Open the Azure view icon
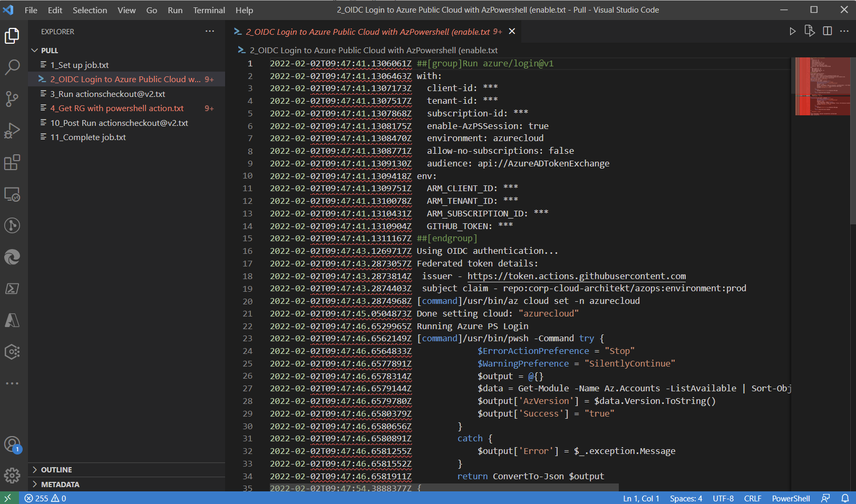This screenshot has height=504, width=856. point(12,320)
